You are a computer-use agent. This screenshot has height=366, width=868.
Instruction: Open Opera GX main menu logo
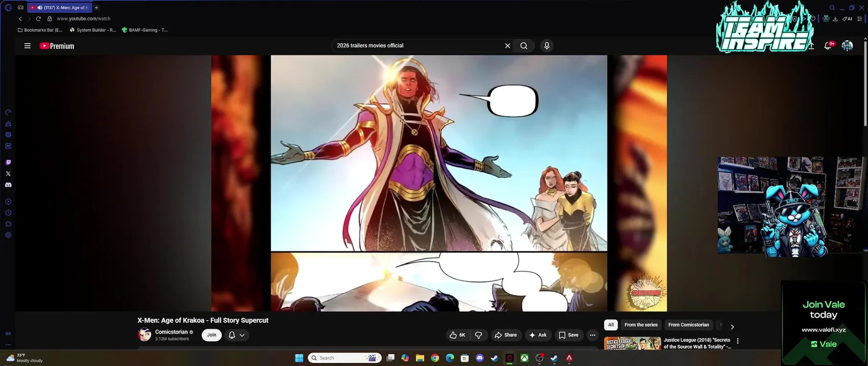(x=8, y=8)
